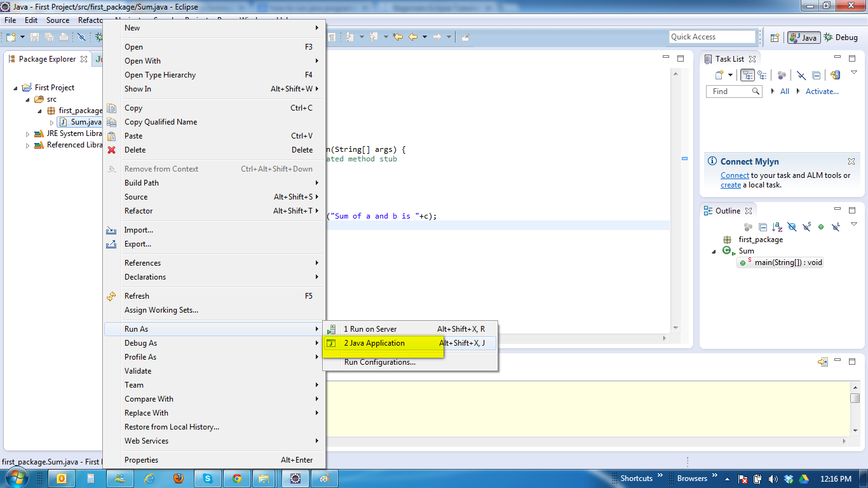Click the Find field in Task List
Image resolution: width=868 pixels, height=488 pixels.
pyautogui.click(x=729, y=91)
